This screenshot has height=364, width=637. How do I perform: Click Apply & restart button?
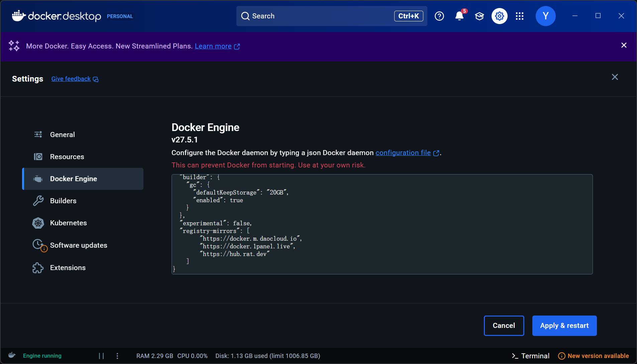coord(564,326)
